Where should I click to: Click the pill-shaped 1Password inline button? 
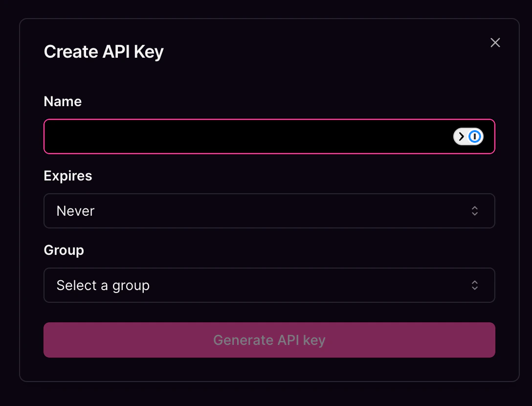tap(468, 136)
